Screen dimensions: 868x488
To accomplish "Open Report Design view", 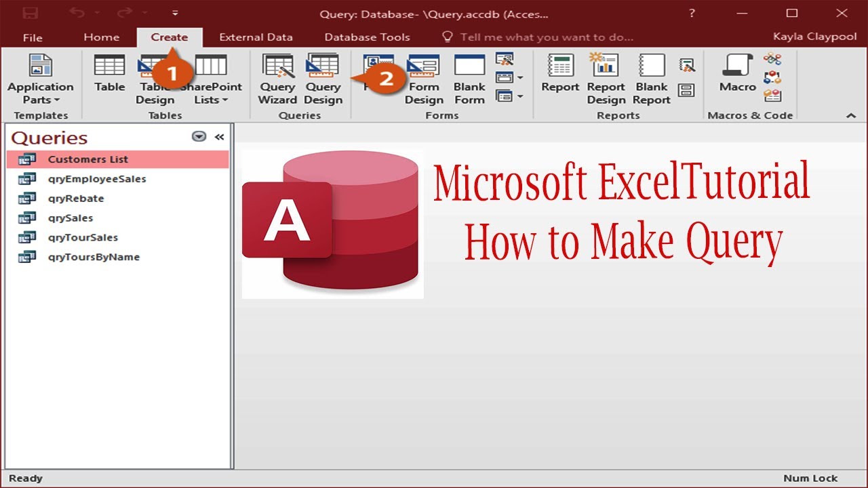I will pos(606,80).
